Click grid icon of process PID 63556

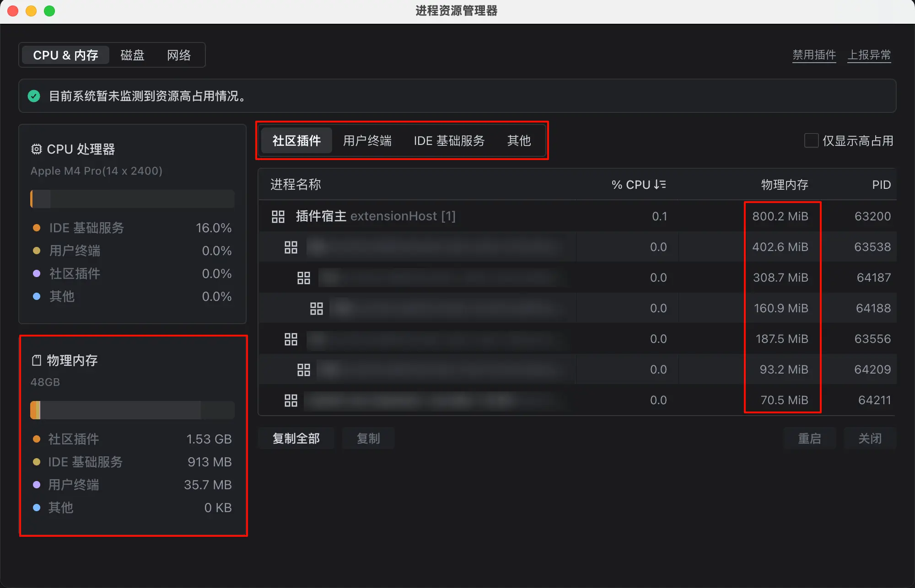click(291, 339)
